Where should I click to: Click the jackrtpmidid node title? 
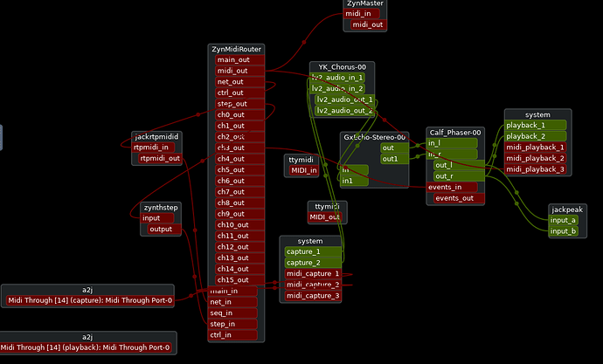(157, 137)
